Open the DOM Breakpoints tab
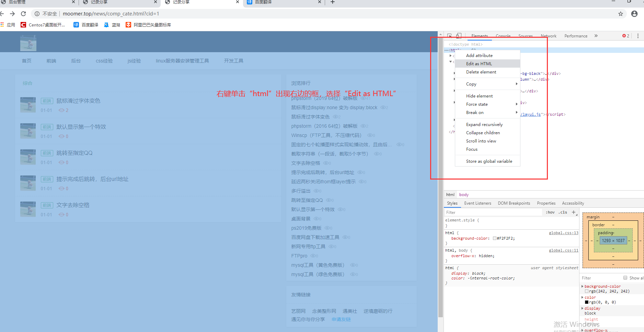 click(514, 203)
